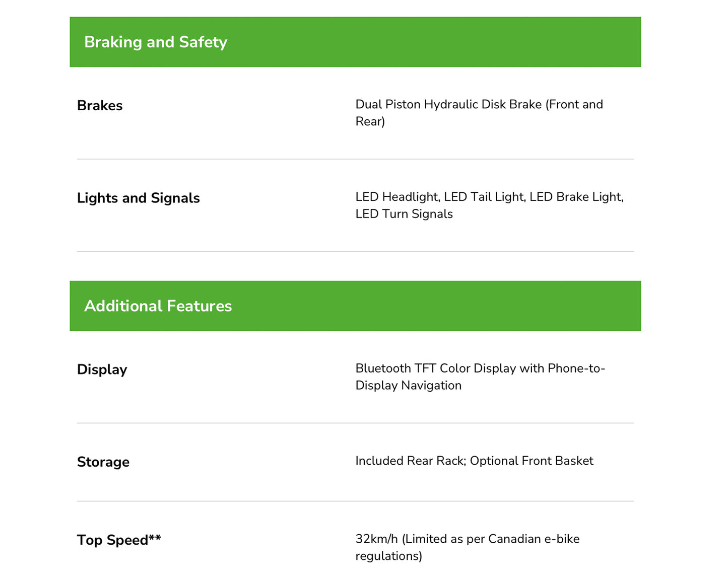Click the divider line below Lights and Signals

click(x=355, y=252)
